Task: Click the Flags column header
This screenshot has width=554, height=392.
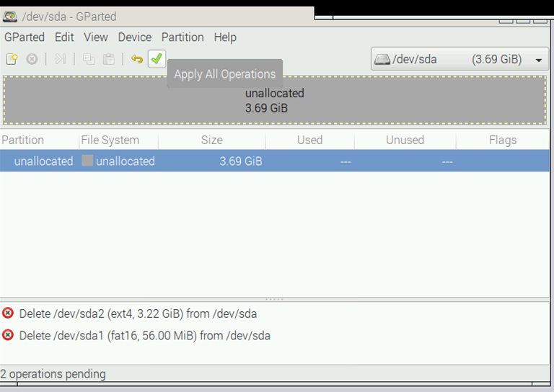Action: pos(503,140)
